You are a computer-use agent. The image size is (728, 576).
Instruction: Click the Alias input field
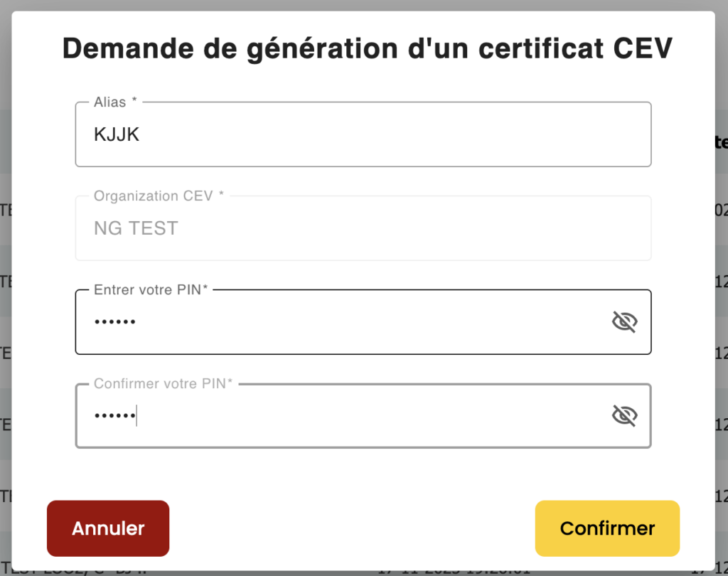(x=363, y=134)
